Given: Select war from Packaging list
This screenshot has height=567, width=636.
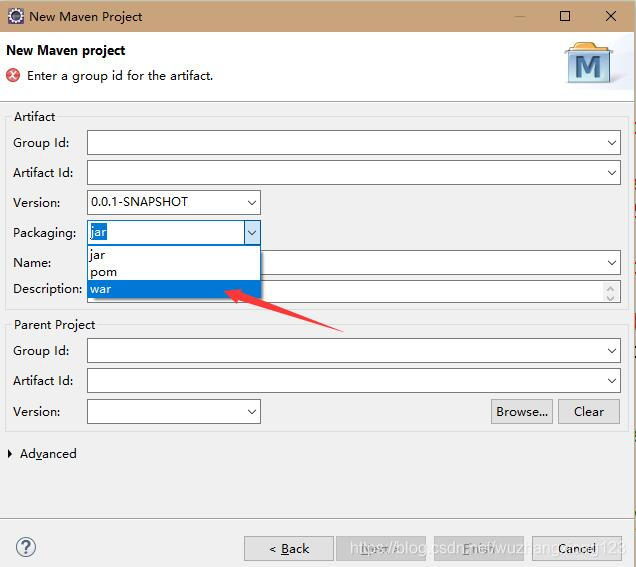Looking at the screenshot, I should click(x=174, y=289).
